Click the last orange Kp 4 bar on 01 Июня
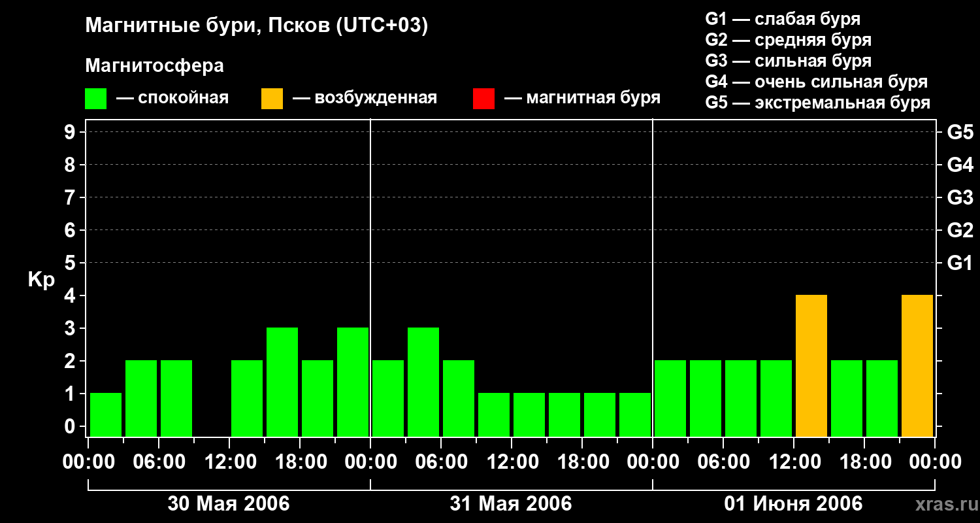Viewport: 980px width, 523px height. click(x=917, y=365)
